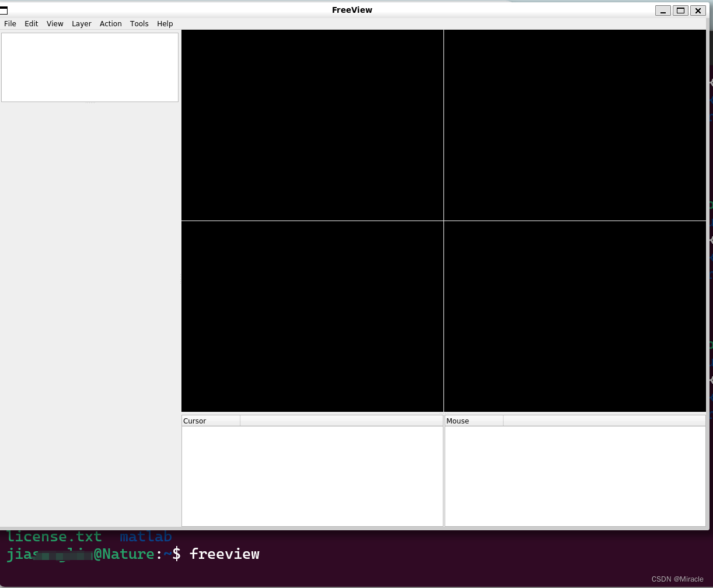Screen dimensions: 713x588
Task: Click the terminal prompt after freeview command
Action: point(225,554)
